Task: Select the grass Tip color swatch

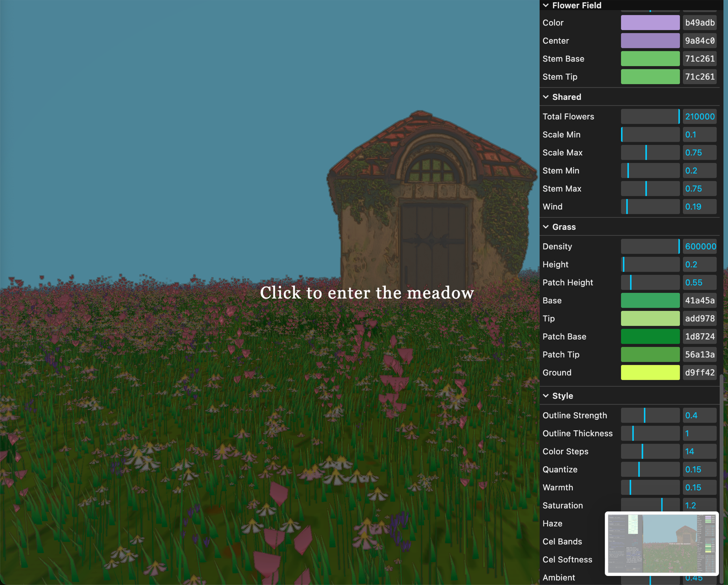Action: tap(650, 318)
